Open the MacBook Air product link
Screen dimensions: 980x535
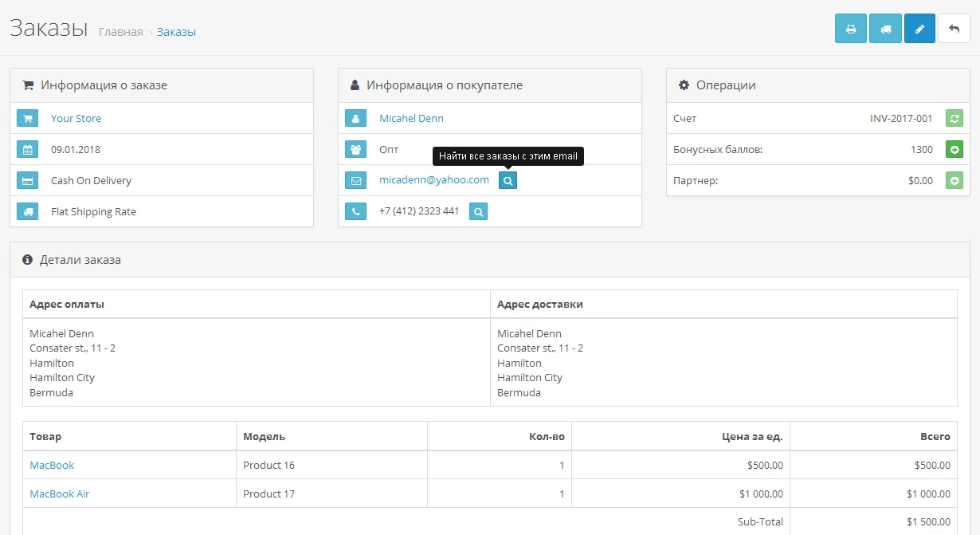pyautogui.click(x=60, y=494)
